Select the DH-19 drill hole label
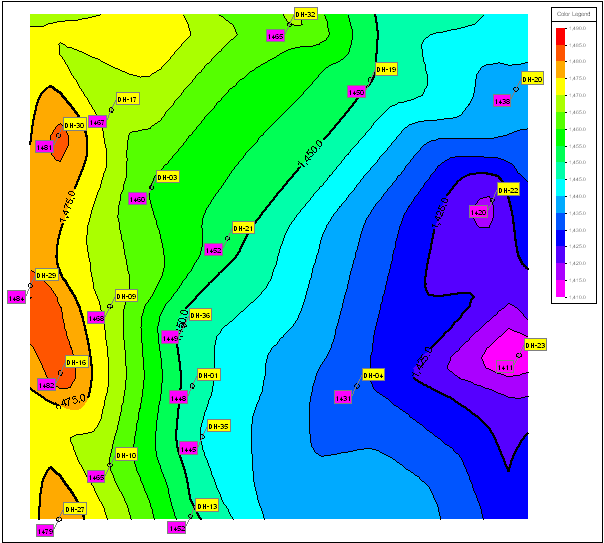Image resolution: width=604 pixels, height=543 pixels. 386,70
